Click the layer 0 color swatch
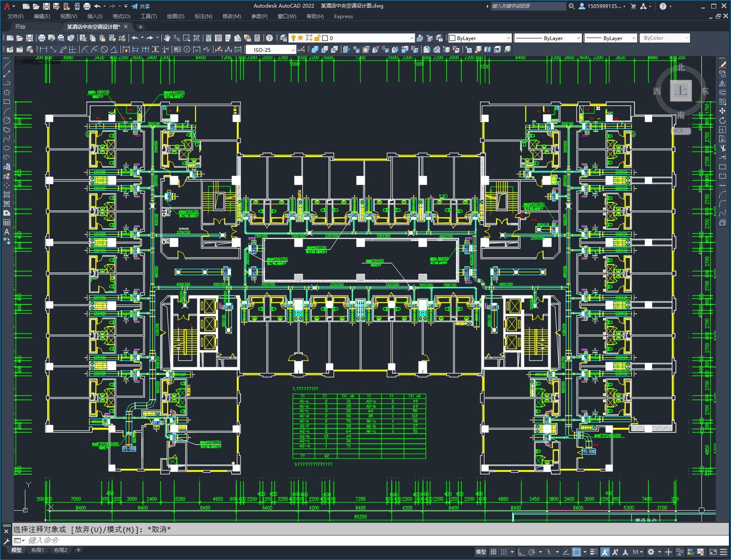This screenshot has height=560, width=731. (325, 38)
